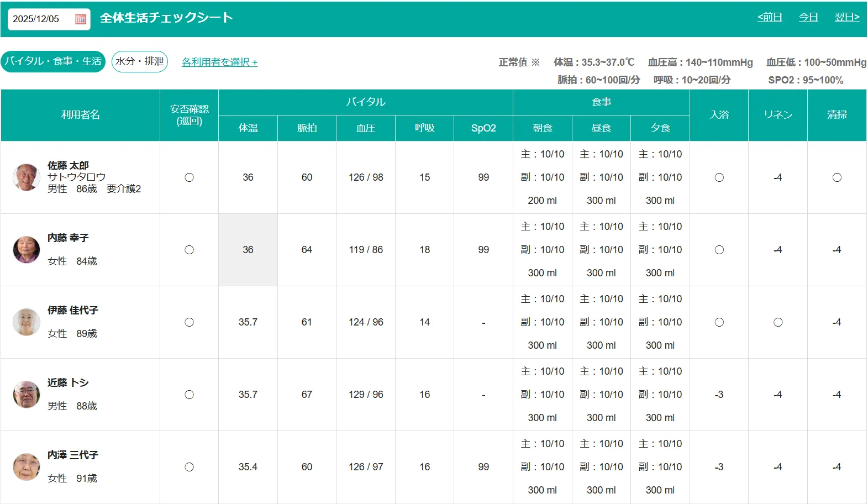Click 近藤 トシ's bathing value -3

719,395
